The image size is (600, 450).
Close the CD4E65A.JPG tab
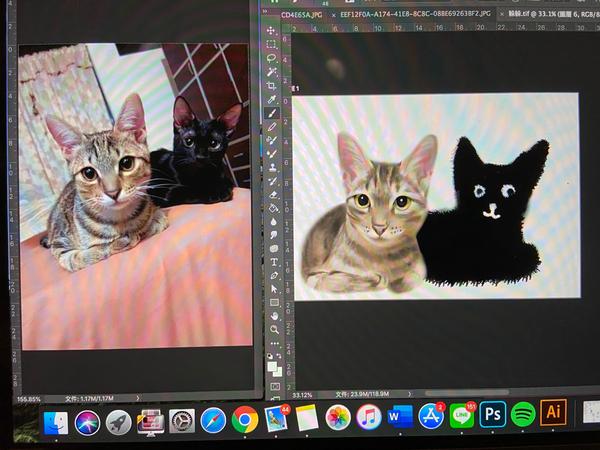coord(333,16)
